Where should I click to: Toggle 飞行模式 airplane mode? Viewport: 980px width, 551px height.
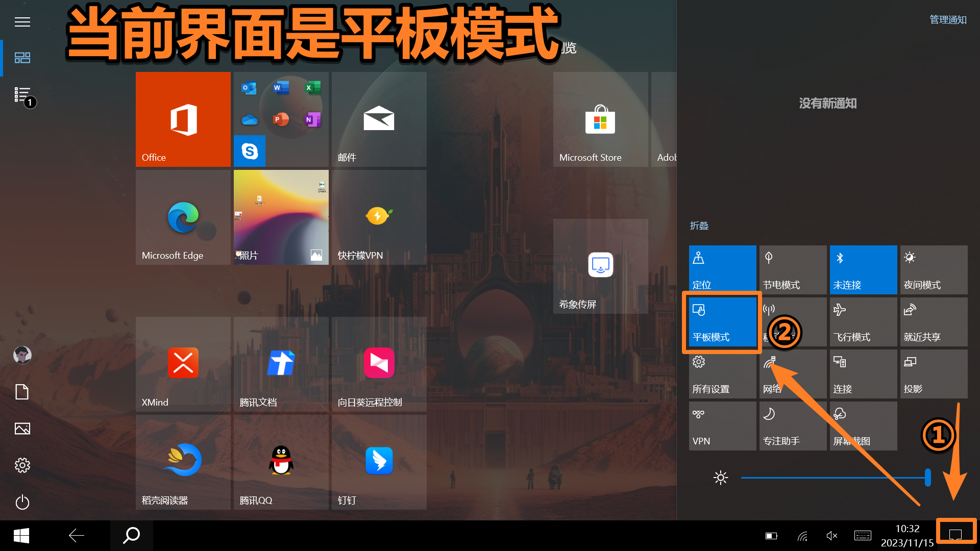[864, 322]
